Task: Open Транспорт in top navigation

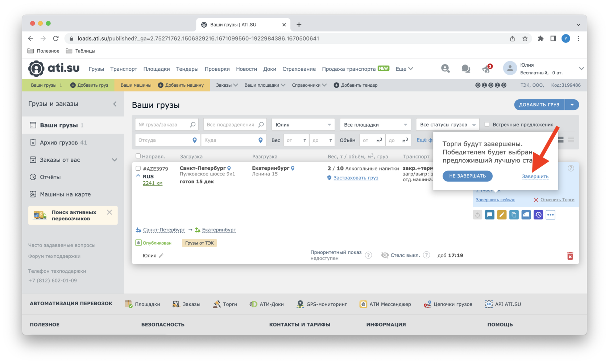Action: [x=124, y=69]
